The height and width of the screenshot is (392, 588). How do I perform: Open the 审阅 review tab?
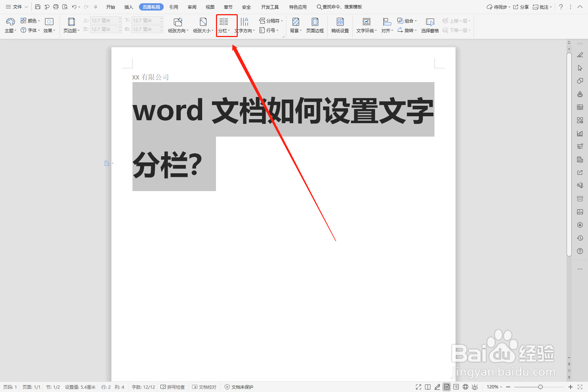(x=192, y=7)
